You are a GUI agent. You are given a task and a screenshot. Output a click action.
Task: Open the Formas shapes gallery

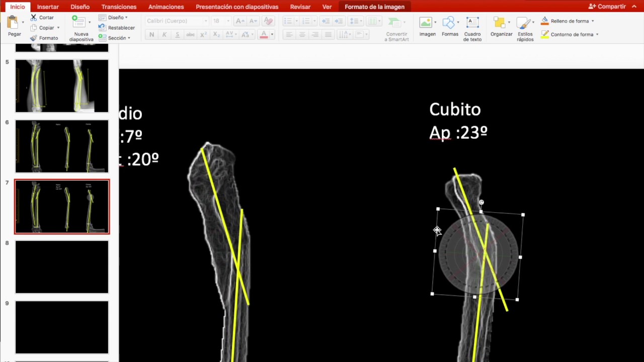click(450, 27)
